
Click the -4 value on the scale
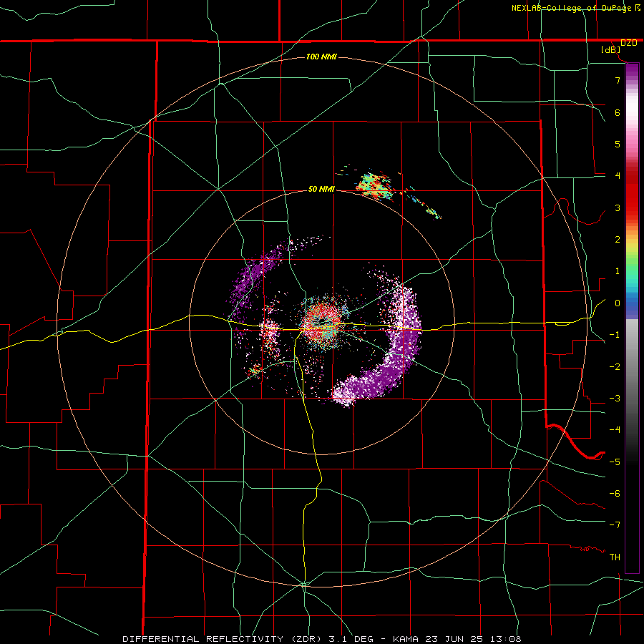[x=615, y=430]
